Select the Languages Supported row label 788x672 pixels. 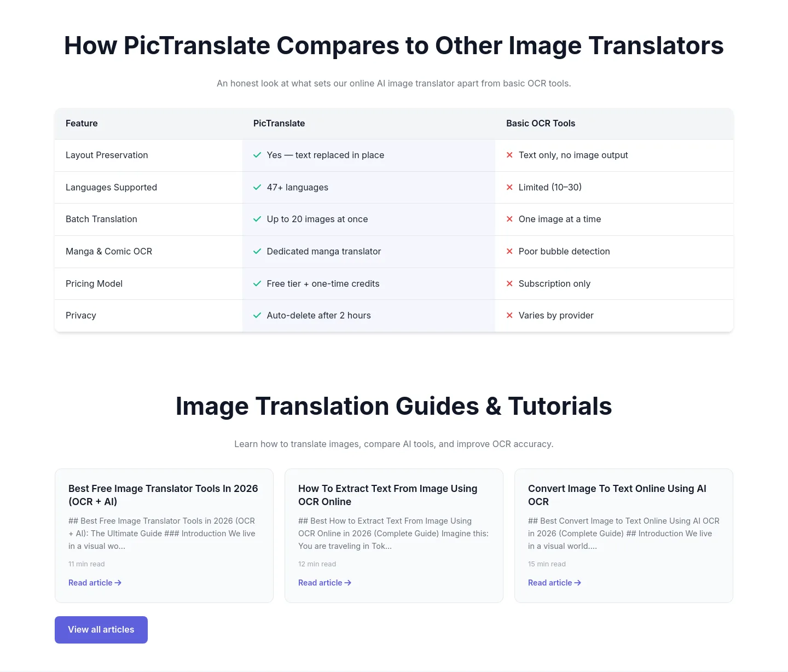pos(111,187)
